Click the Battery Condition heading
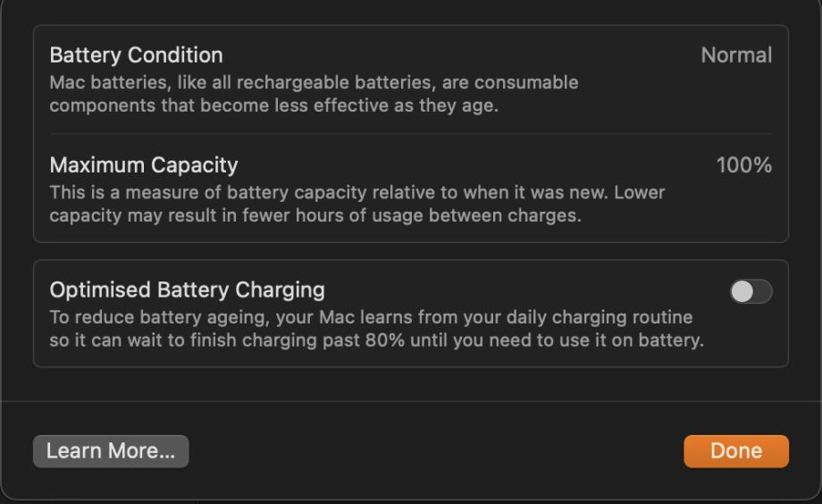The height and width of the screenshot is (504, 822). point(136,55)
